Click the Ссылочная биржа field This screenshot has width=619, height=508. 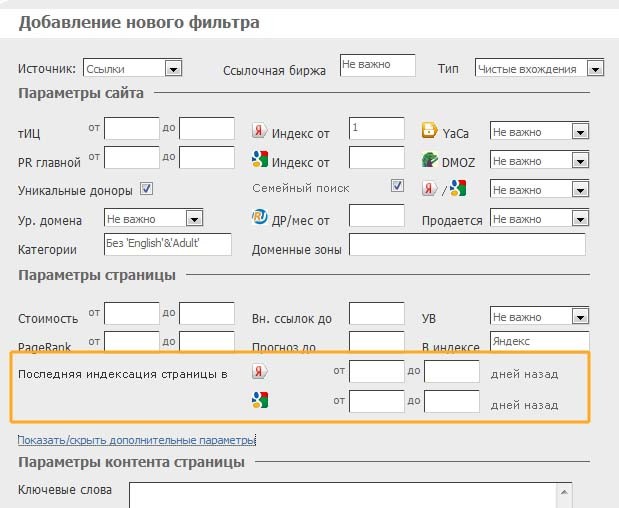[377, 65]
